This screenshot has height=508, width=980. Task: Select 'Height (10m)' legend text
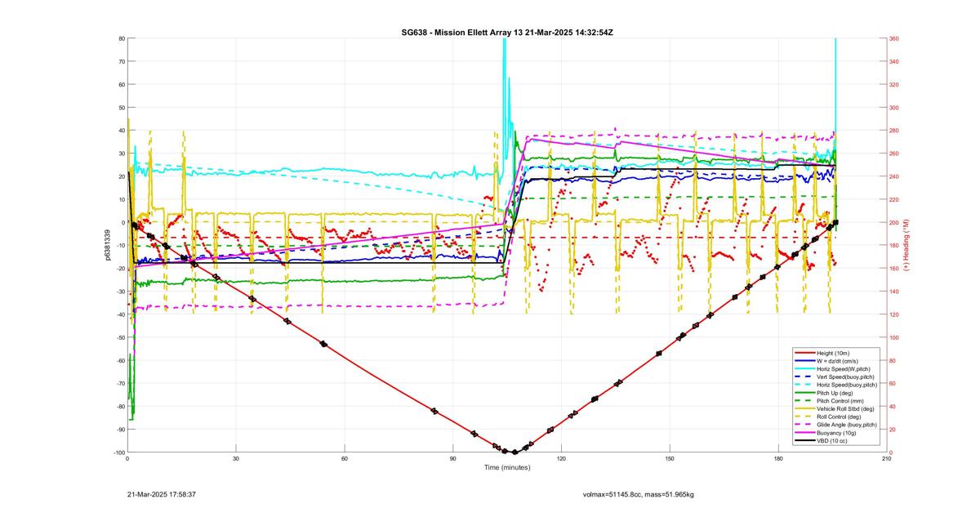click(x=834, y=353)
